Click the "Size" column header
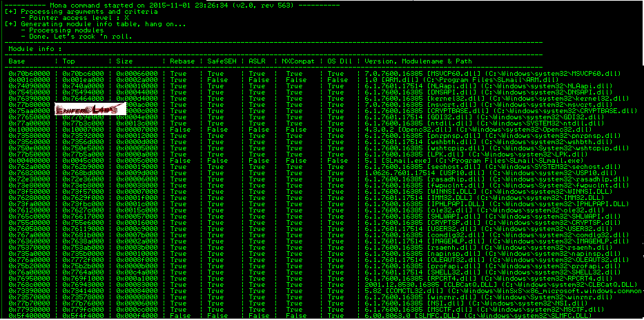Screen dimensions: 644x320 (x=124, y=61)
